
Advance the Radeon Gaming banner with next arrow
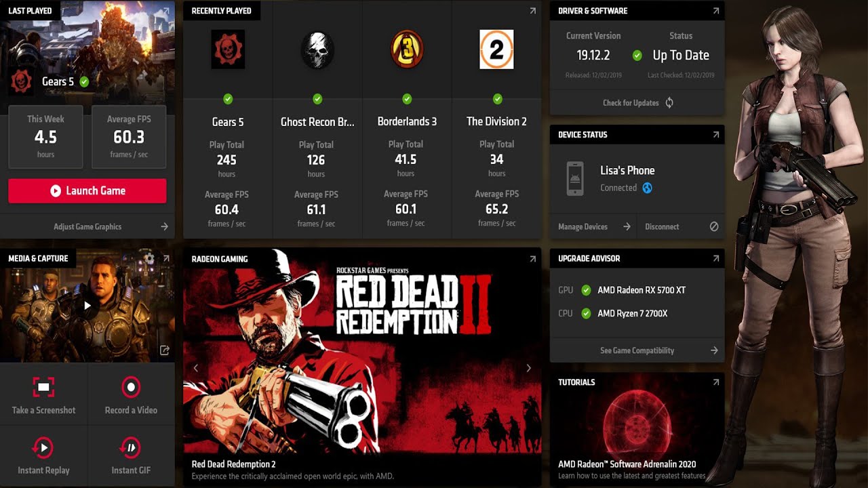coord(529,368)
